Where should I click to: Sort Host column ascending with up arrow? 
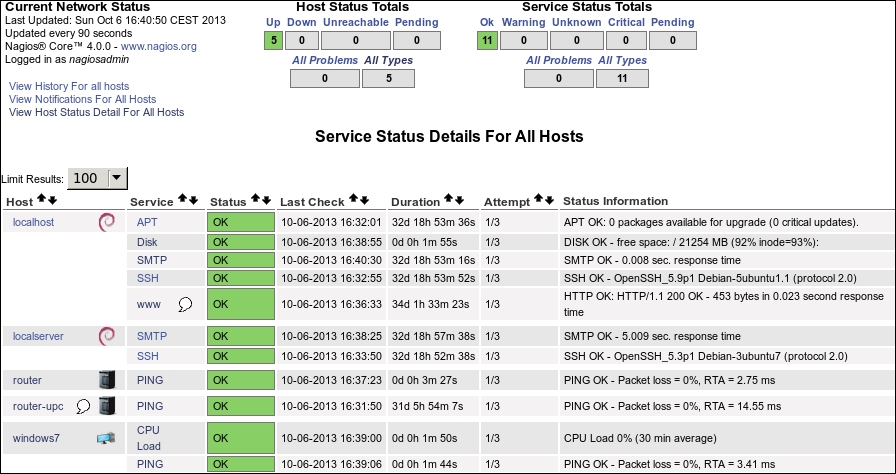coord(41,200)
